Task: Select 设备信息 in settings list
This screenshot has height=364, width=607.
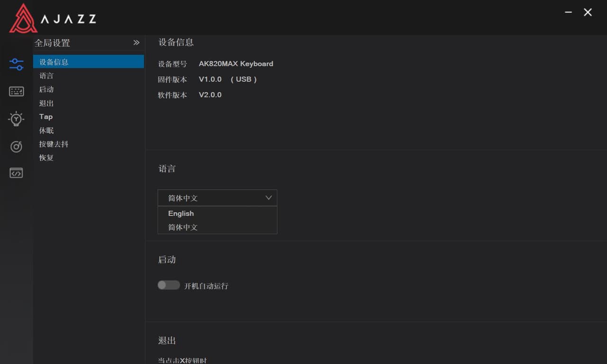Action: click(89, 62)
